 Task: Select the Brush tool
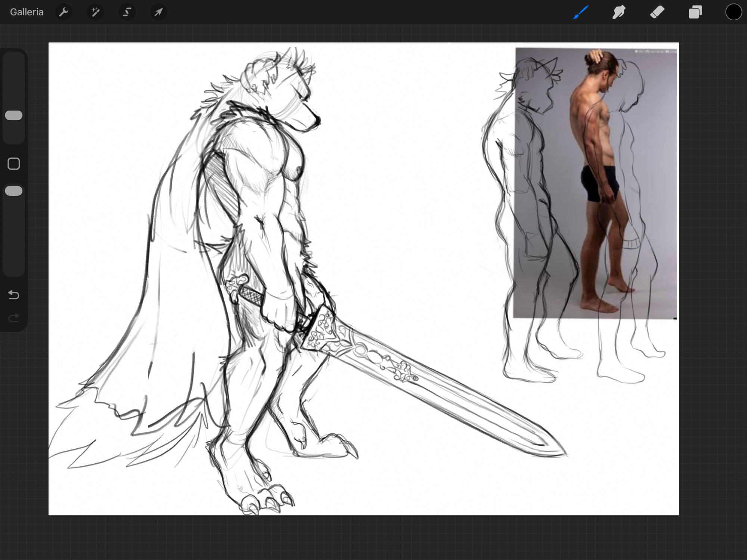pyautogui.click(x=581, y=12)
